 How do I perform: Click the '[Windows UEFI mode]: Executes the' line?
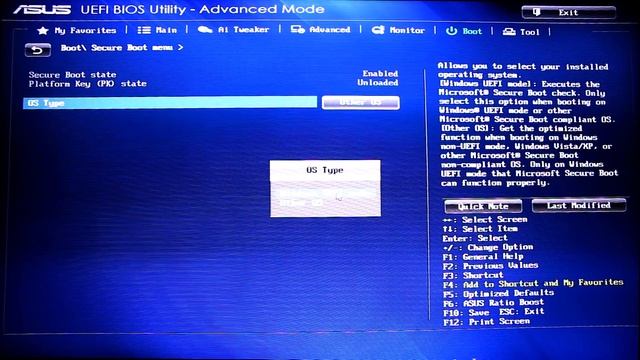[520, 84]
